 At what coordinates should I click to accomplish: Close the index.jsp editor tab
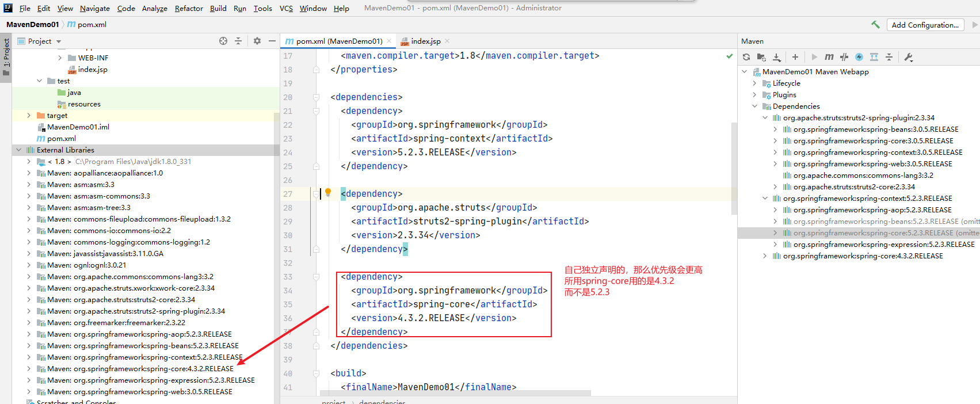coord(447,41)
